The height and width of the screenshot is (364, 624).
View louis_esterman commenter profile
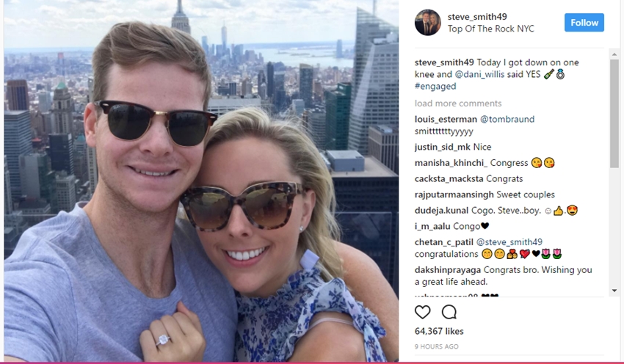446,120
